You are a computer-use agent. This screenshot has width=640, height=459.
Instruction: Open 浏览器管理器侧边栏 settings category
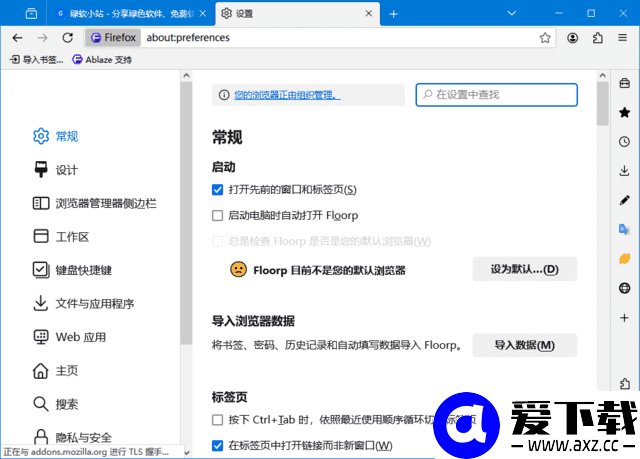pos(94,203)
